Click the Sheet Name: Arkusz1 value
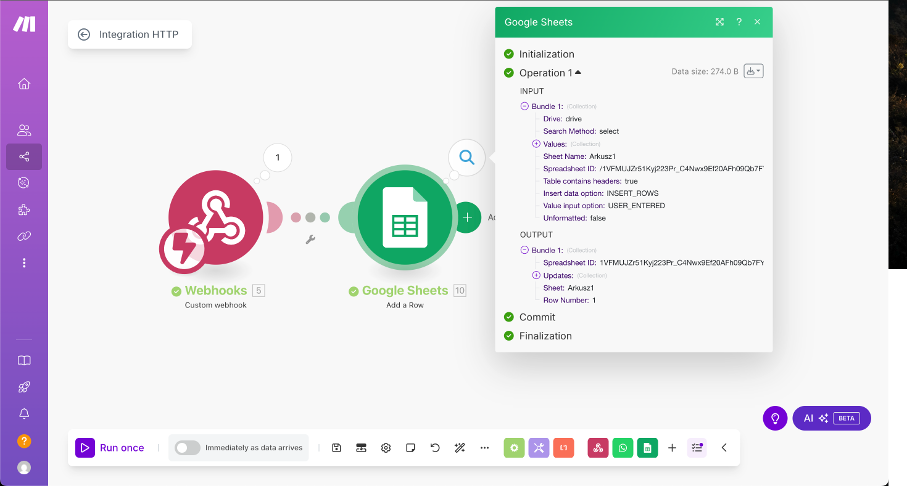 602,156
